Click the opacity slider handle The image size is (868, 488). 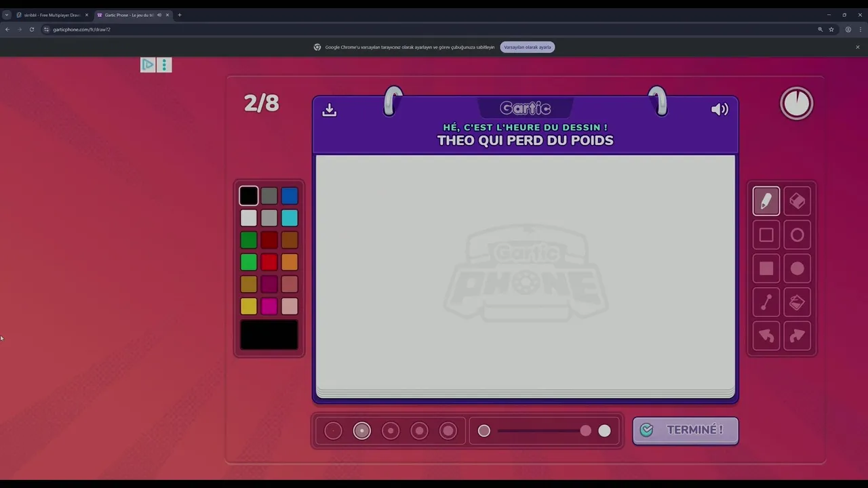(x=585, y=431)
